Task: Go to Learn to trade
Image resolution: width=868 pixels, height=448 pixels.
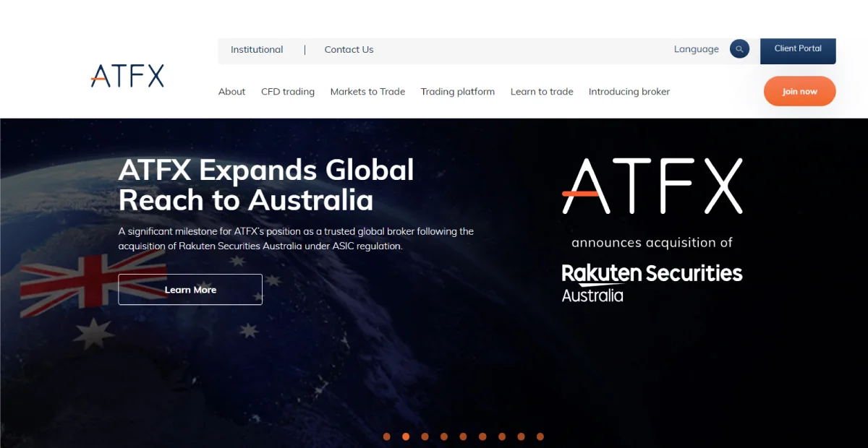Action: [x=542, y=92]
